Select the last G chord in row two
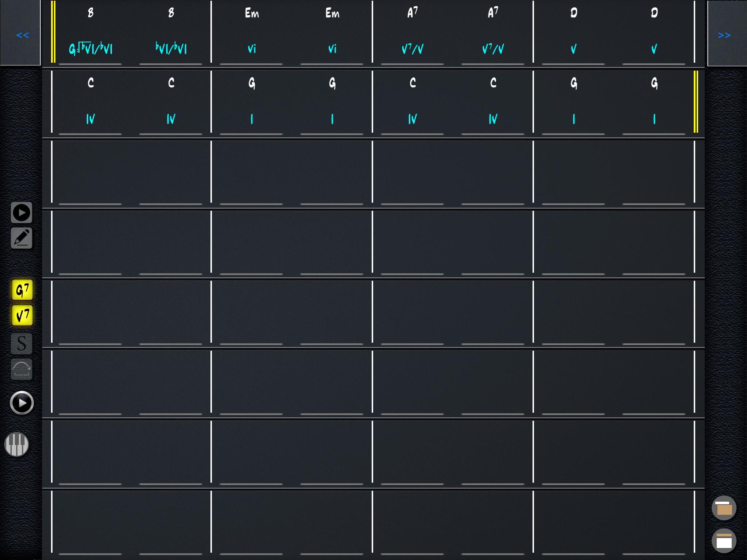The width and height of the screenshot is (747, 560). 654,83
